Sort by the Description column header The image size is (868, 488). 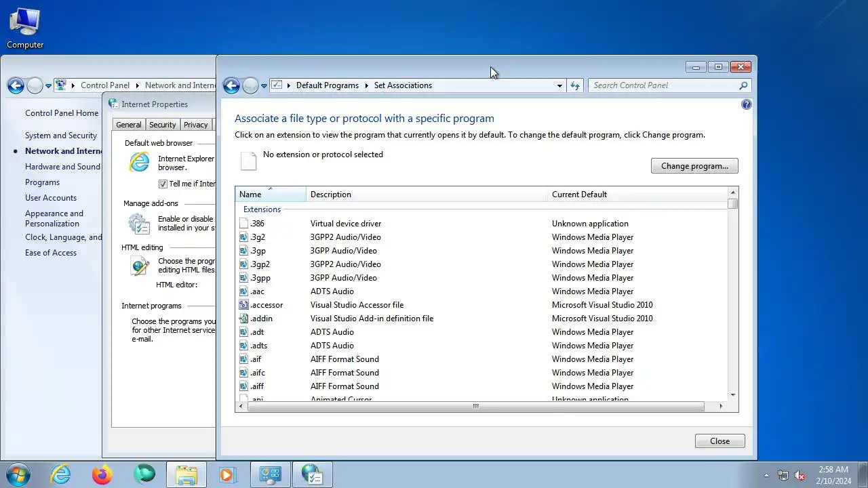tap(427, 195)
